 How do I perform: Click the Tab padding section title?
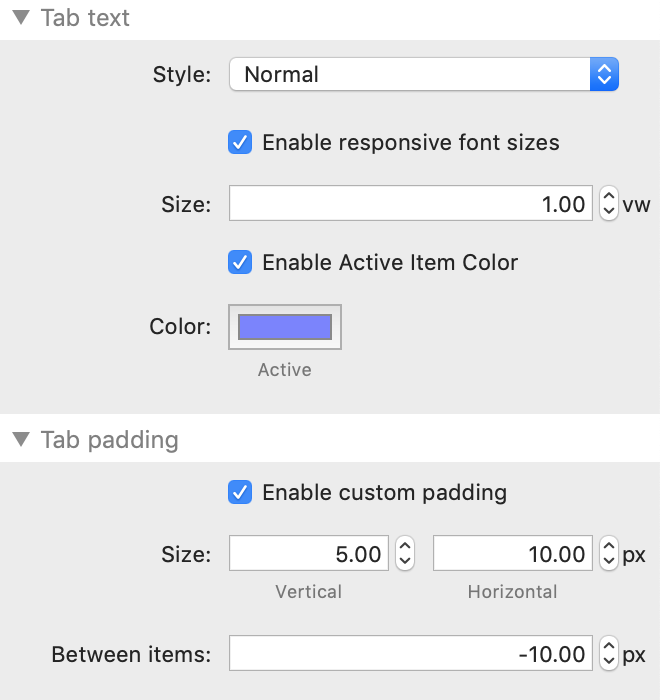tap(109, 440)
